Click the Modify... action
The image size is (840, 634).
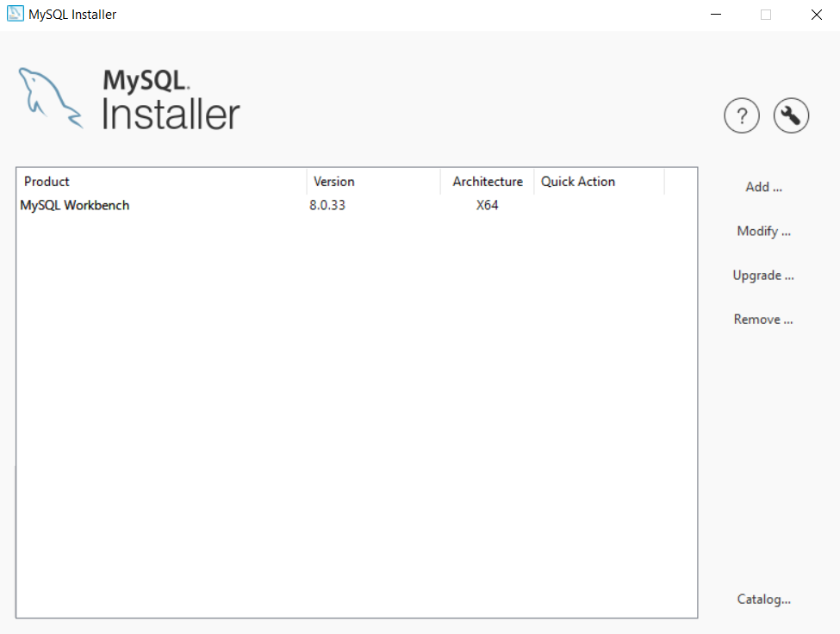coord(762,231)
